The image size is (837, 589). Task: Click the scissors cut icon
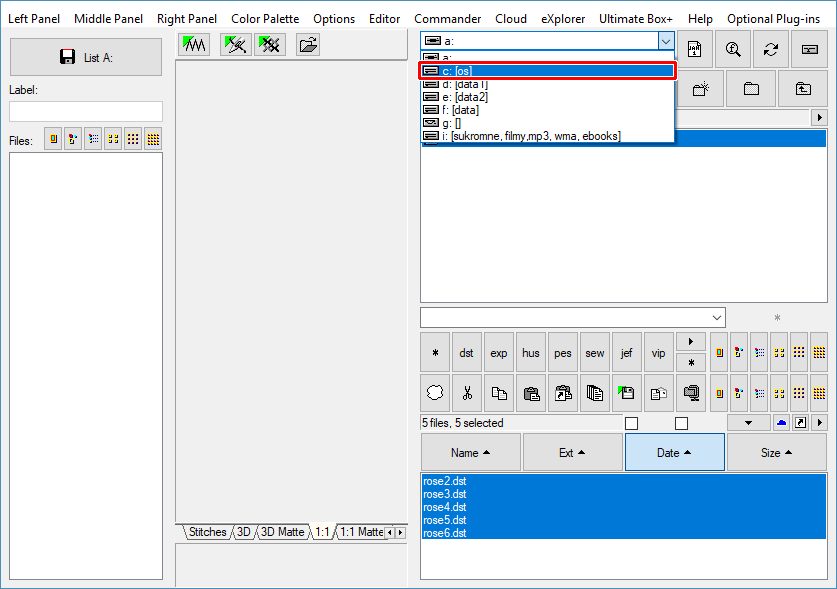467,394
